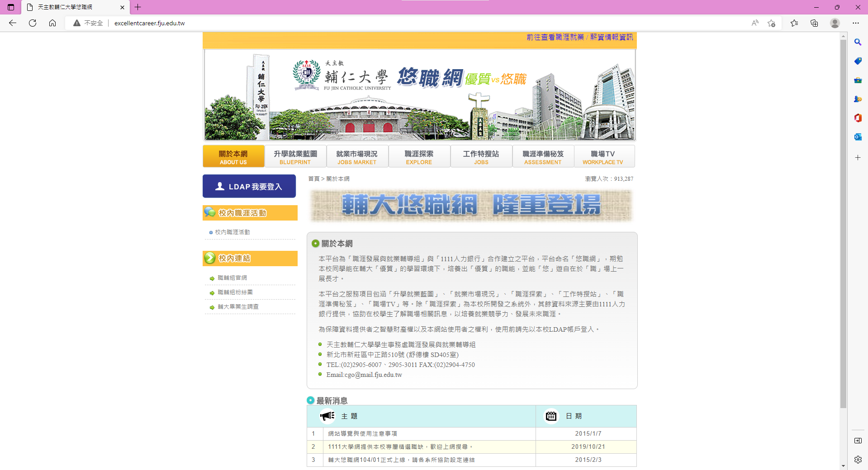Select the 職場TV WORKPLACE TV tab
Viewport: 868px width, 470px height.
(x=604, y=156)
